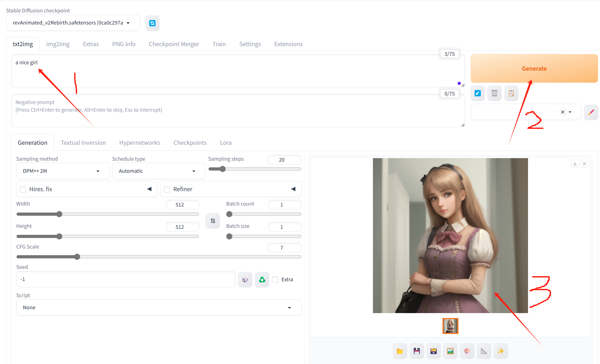Adjust the Batch count slider

point(264,214)
